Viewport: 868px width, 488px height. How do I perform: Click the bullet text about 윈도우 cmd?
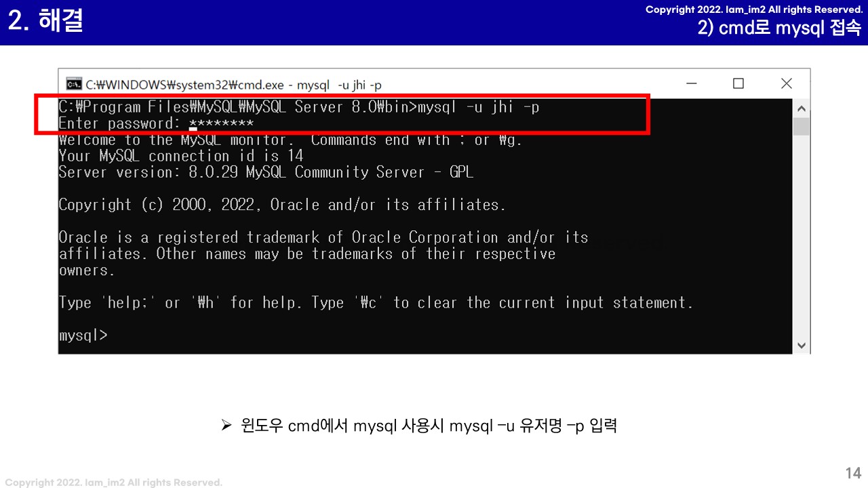[x=420, y=426]
